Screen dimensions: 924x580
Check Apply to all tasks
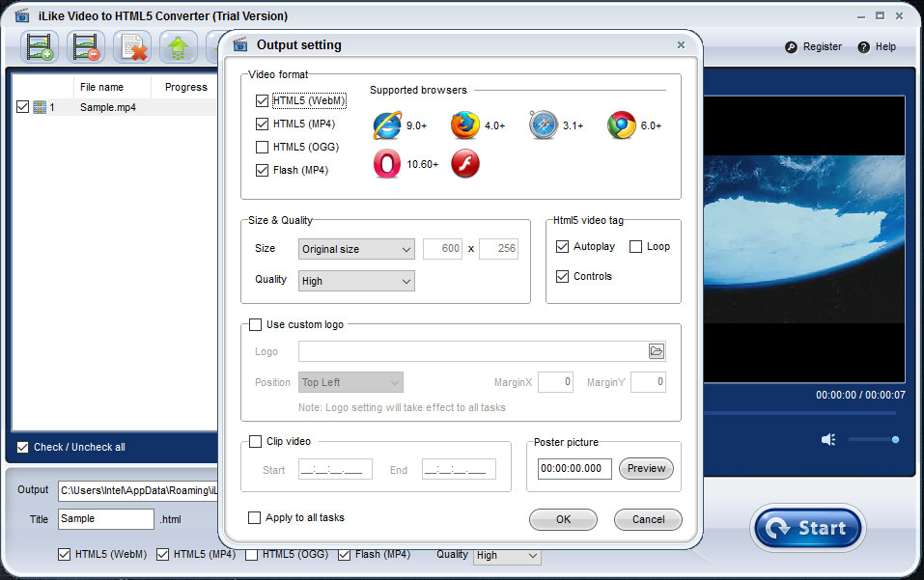[255, 518]
